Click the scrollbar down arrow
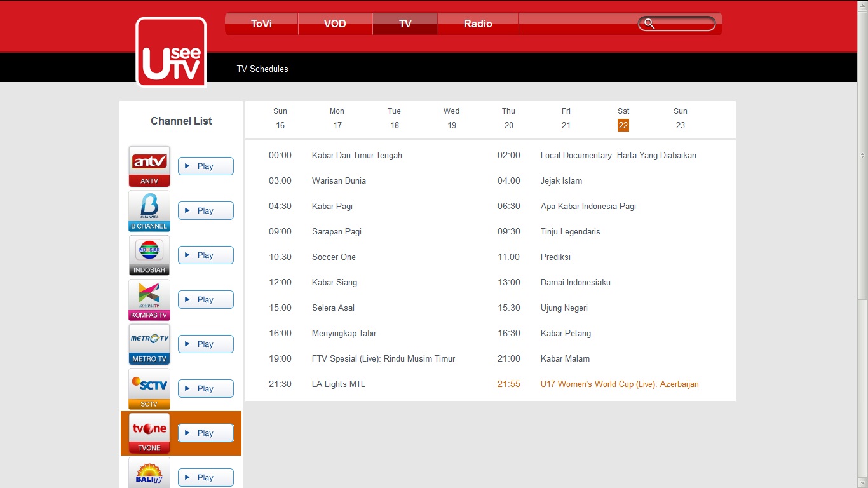868x488 pixels. (x=862, y=483)
